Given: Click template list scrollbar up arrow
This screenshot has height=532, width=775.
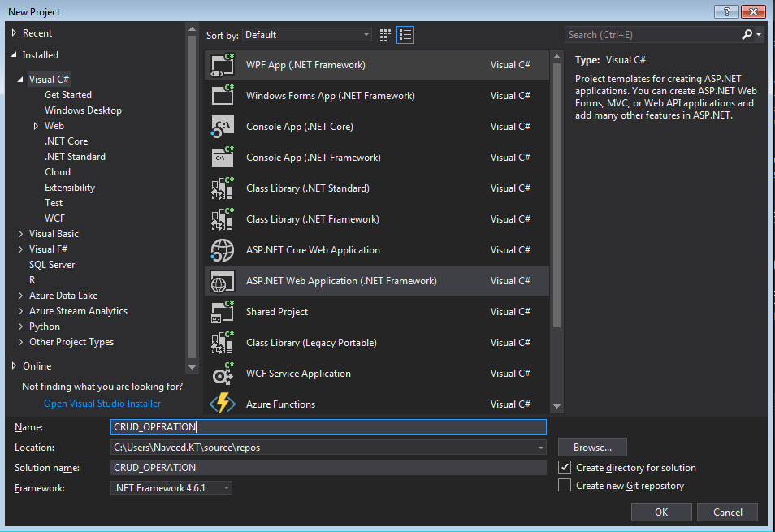Looking at the screenshot, I should click(557, 58).
